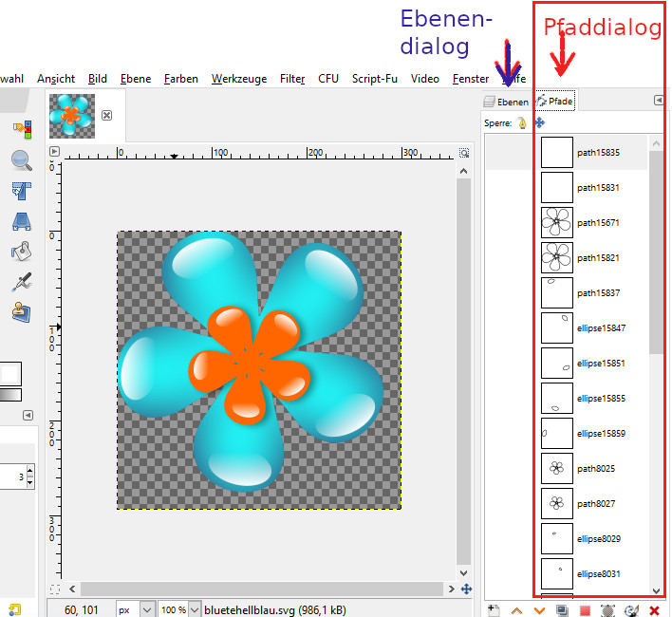
Task: Switch to the Pfade tab
Action: [x=555, y=102]
